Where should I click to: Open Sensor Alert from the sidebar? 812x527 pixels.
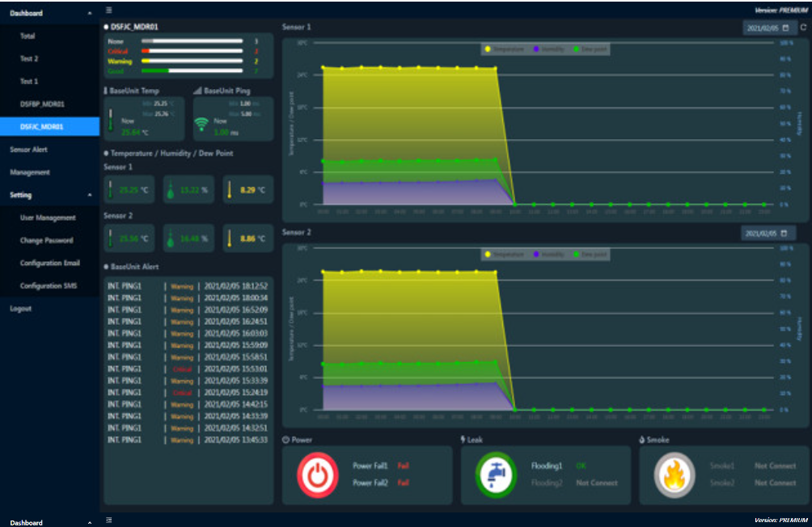[x=30, y=150]
